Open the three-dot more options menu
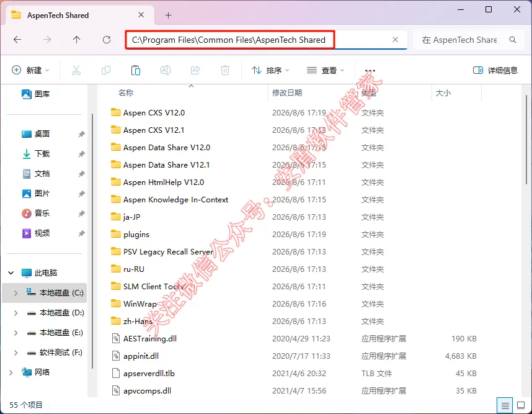532x414 pixels. [x=370, y=70]
